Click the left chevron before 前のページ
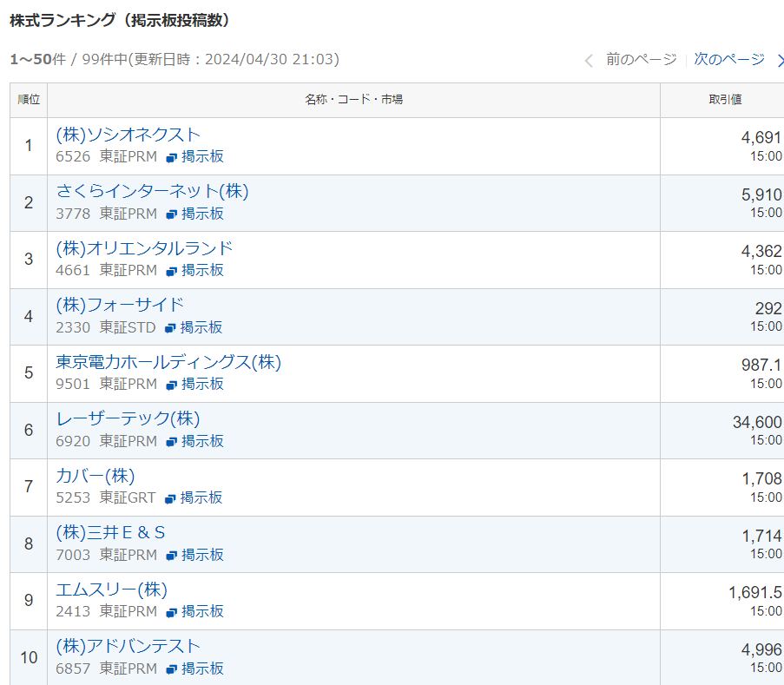The image size is (784, 685). pyautogui.click(x=589, y=61)
